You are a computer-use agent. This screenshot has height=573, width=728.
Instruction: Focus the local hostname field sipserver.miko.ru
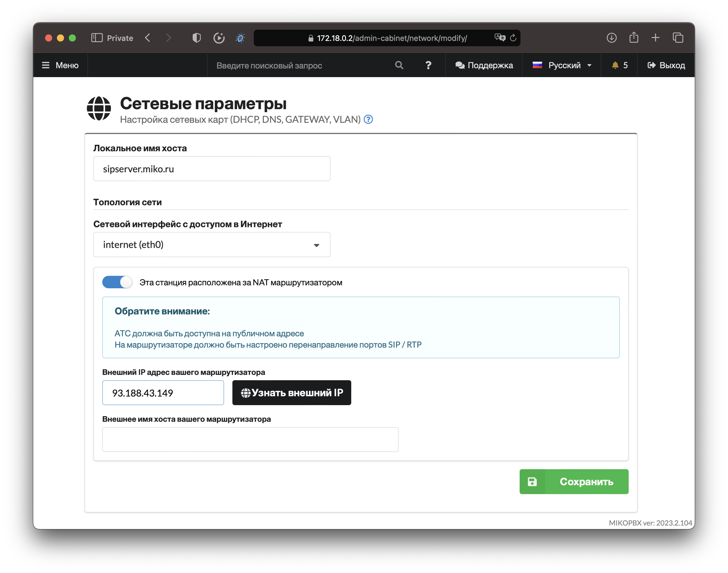[212, 169]
